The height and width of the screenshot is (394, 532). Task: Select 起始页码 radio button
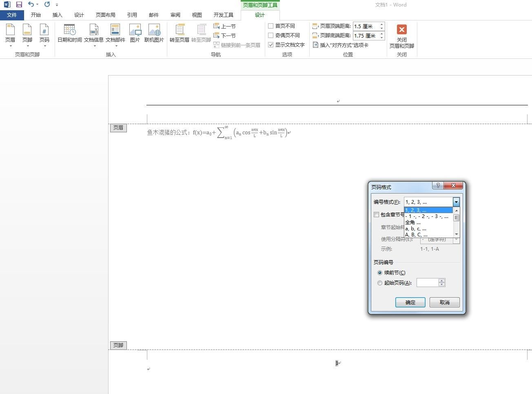tap(380, 283)
